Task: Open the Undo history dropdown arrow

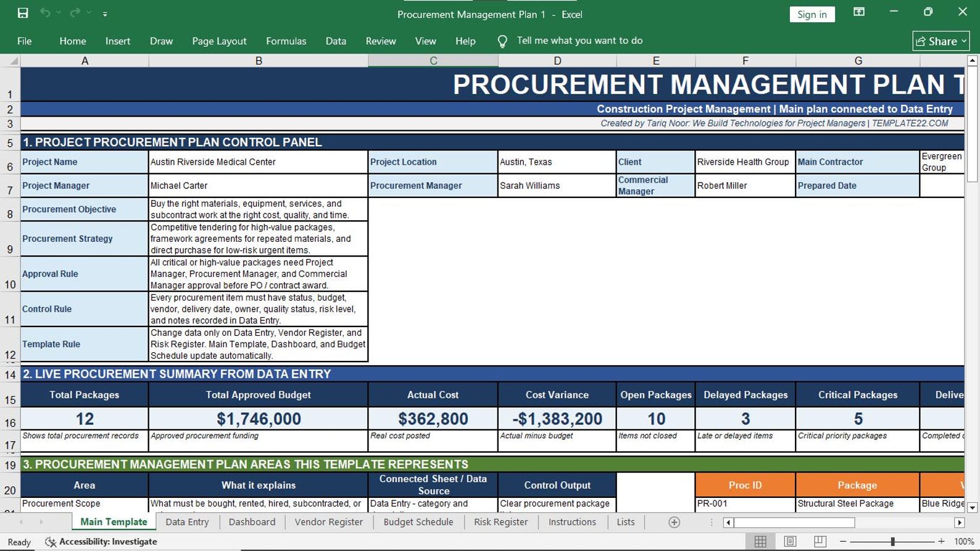Action: [59, 13]
